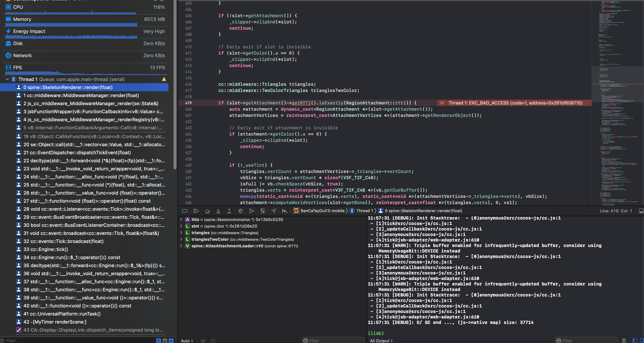Open BanCaTayDuV3-mobile jump bar menu
This screenshot has width=644, height=343.
[323, 211]
